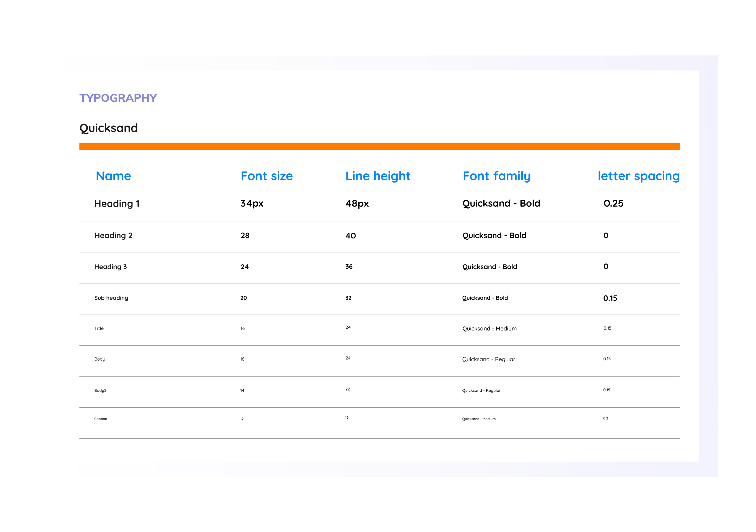This screenshot has height=532, width=756.
Task: Click the Name column header
Action: [113, 176]
